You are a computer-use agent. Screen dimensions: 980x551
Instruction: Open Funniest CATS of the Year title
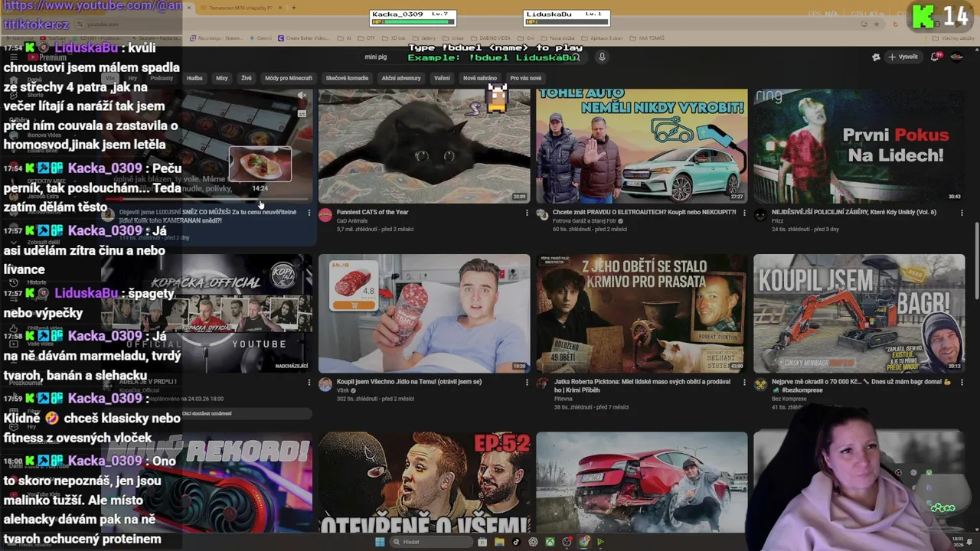coord(372,212)
